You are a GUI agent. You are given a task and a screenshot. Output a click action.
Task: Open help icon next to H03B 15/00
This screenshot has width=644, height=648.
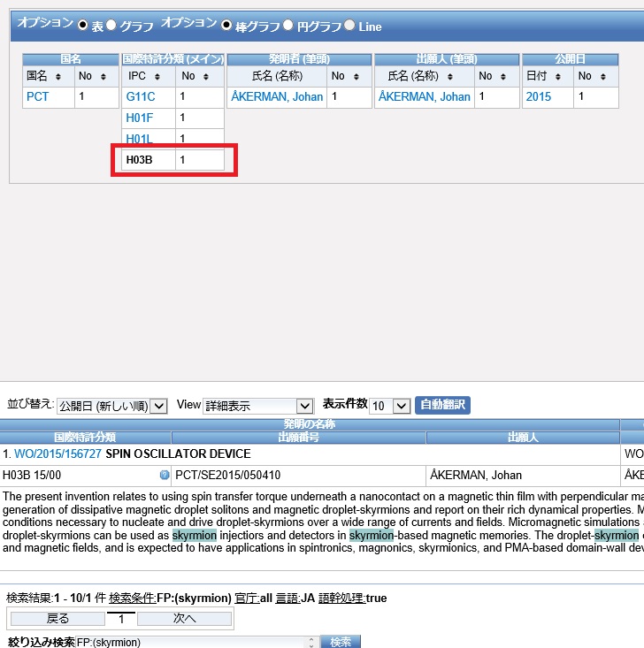[x=165, y=475]
